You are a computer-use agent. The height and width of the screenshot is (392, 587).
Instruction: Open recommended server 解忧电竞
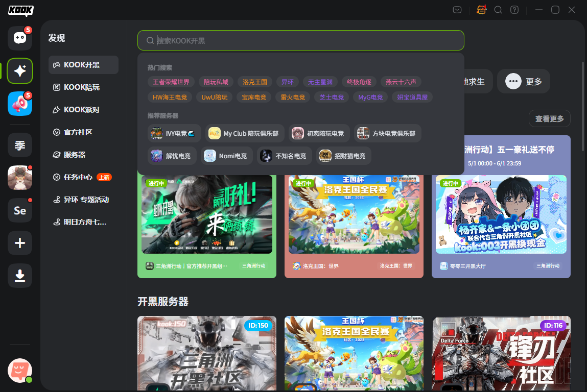[x=172, y=156]
